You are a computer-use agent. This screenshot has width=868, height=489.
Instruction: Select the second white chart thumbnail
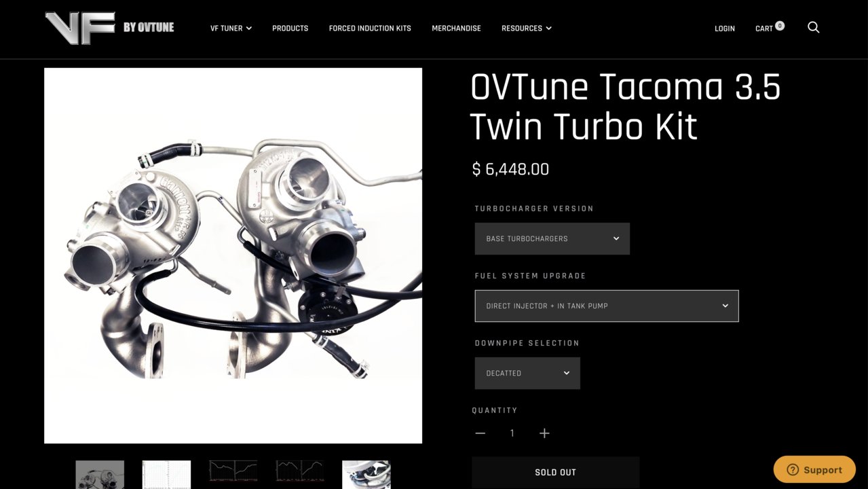point(166,475)
